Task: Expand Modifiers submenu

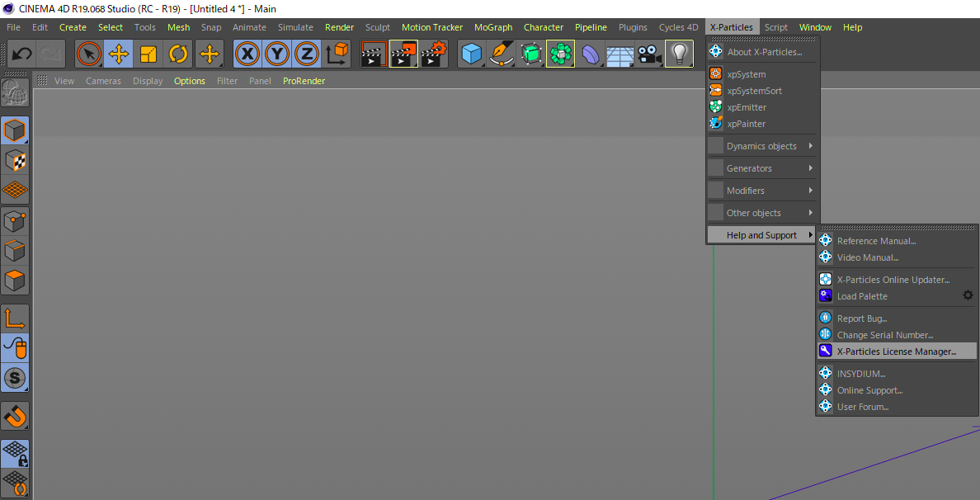Action: point(763,191)
